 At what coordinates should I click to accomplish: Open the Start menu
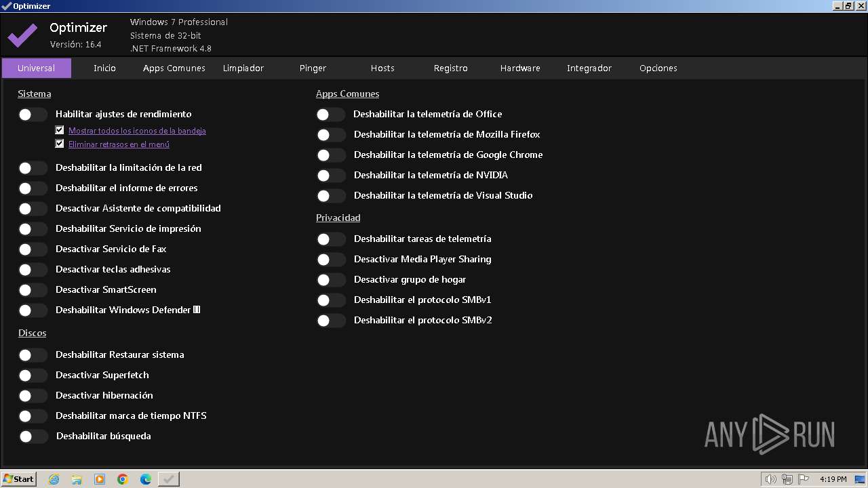click(19, 479)
